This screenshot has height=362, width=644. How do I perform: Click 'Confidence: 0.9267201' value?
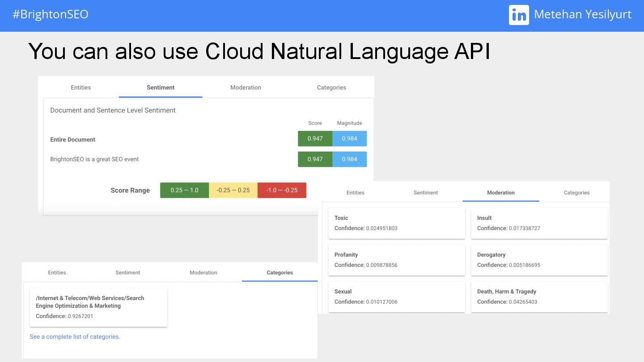(64, 316)
